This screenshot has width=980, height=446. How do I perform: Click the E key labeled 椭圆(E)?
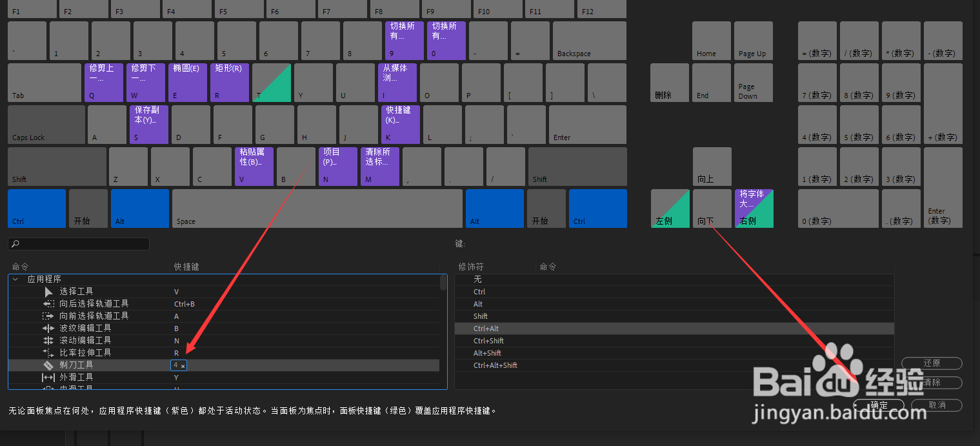(x=188, y=83)
